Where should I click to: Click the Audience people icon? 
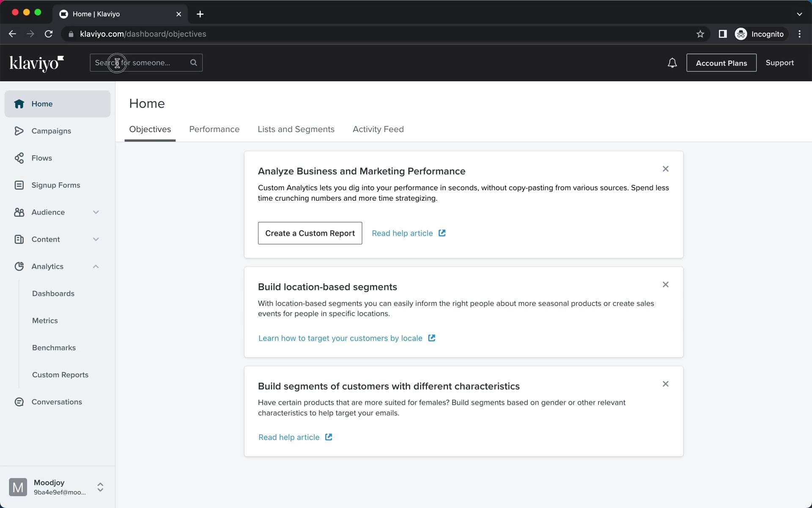tap(19, 212)
